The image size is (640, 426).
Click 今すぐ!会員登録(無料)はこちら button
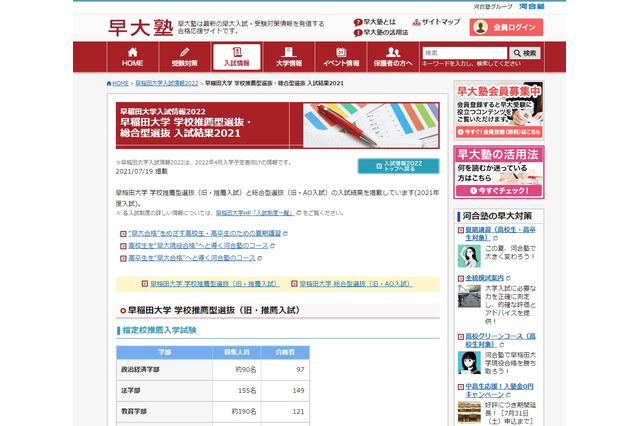tap(499, 132)
